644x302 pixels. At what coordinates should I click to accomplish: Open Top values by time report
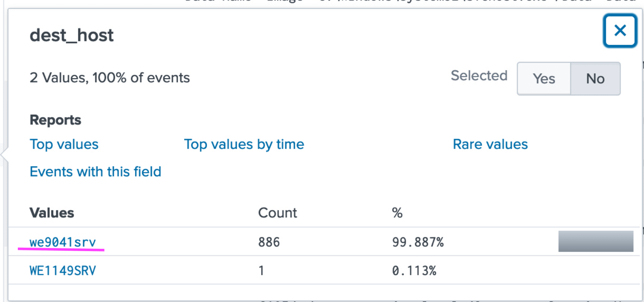tap(244, 144)
